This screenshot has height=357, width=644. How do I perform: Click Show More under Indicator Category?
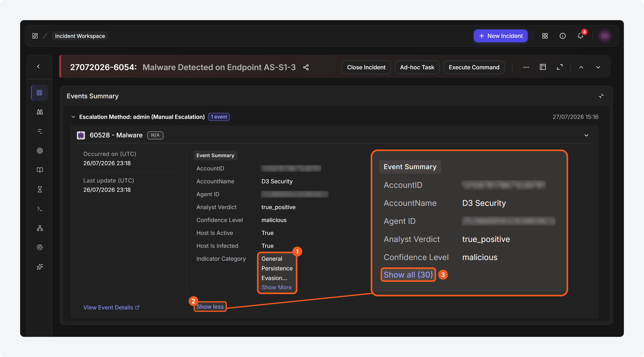(x=277, y=287)
